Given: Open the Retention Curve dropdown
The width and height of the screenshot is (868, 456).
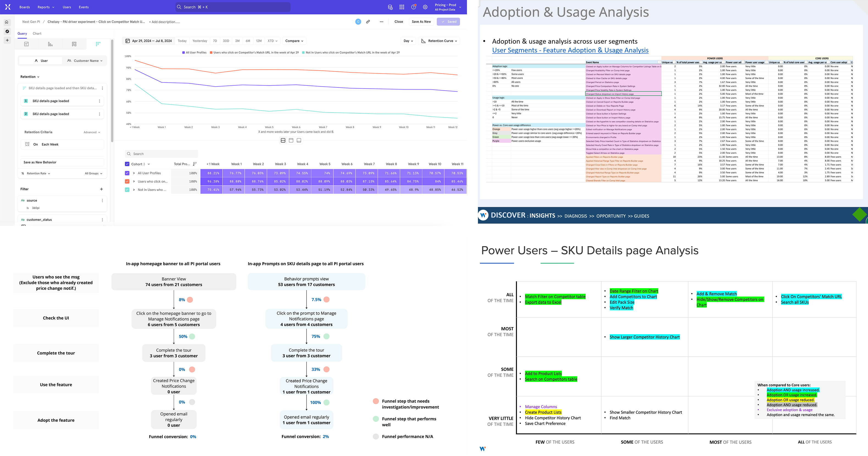Looking at the screenshot, I should (x=439, y=41).
